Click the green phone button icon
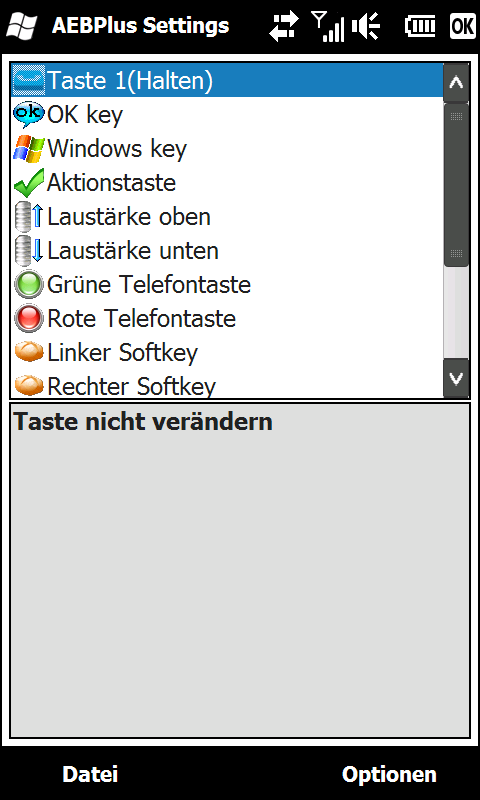480x800 pixels. 29,284
